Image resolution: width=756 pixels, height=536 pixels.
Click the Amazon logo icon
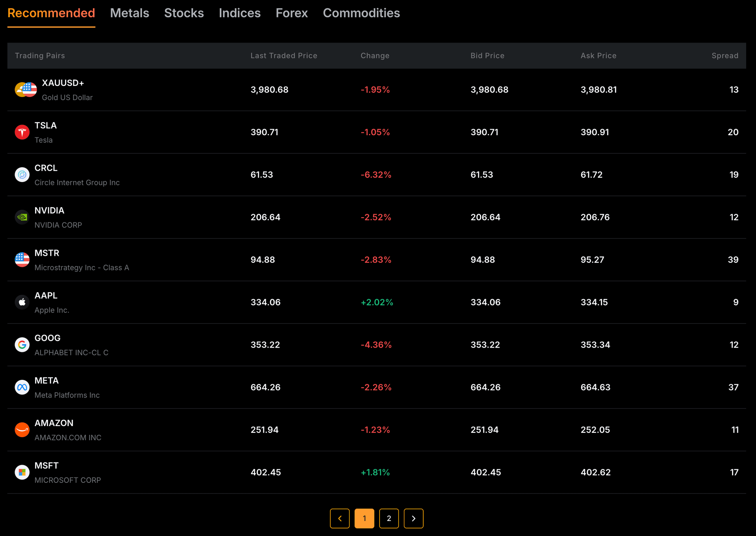[22, 430]
